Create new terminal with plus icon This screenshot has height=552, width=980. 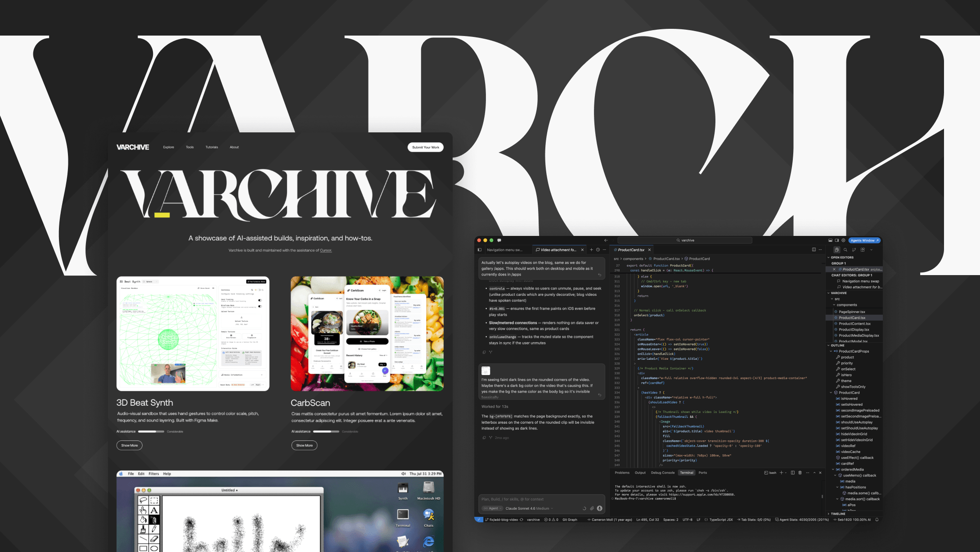point(781,473)
